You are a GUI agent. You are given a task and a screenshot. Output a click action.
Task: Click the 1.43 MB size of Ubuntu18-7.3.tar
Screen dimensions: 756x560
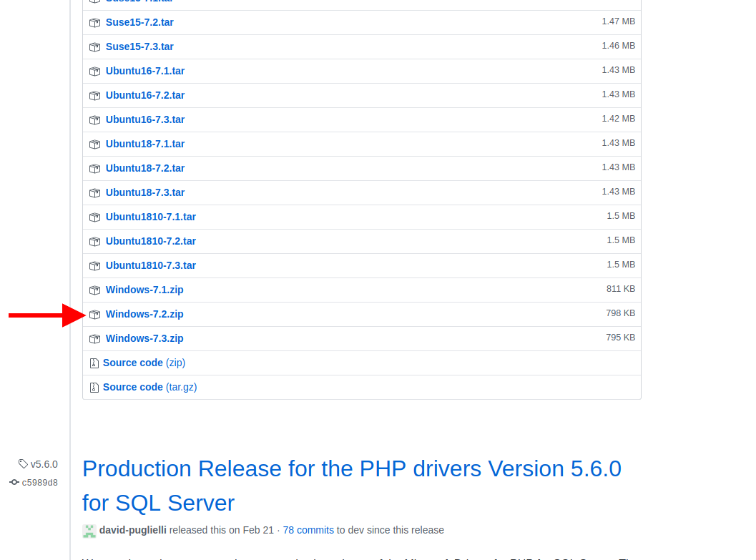click(619, 192)
